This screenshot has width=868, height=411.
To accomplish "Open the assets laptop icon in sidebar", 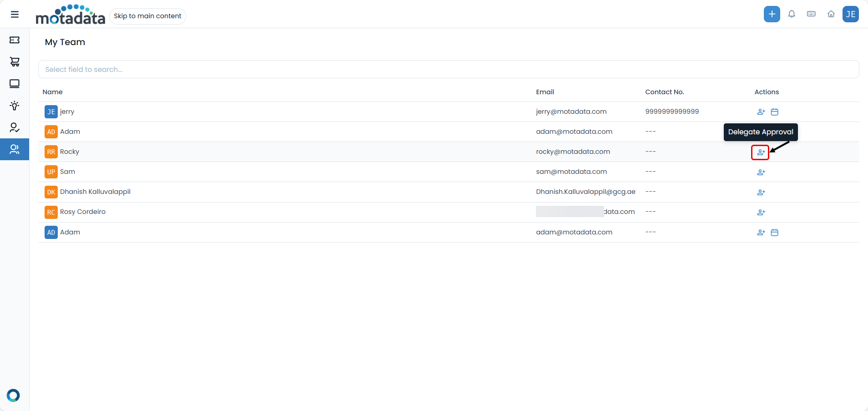I will point(15,84).
